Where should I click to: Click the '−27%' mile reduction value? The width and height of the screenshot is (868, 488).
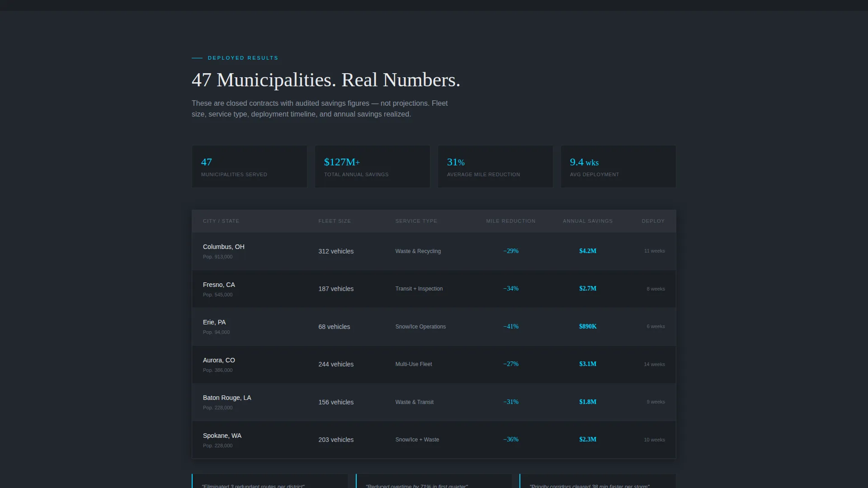511,364
